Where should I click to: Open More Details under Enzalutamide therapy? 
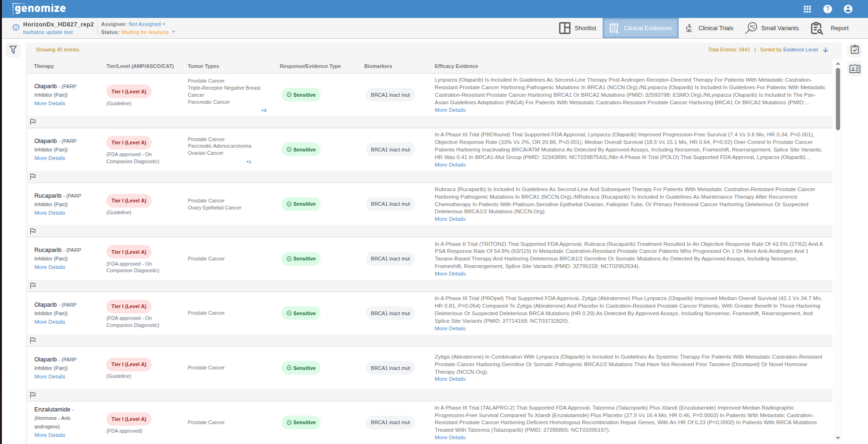pos(50,435)
